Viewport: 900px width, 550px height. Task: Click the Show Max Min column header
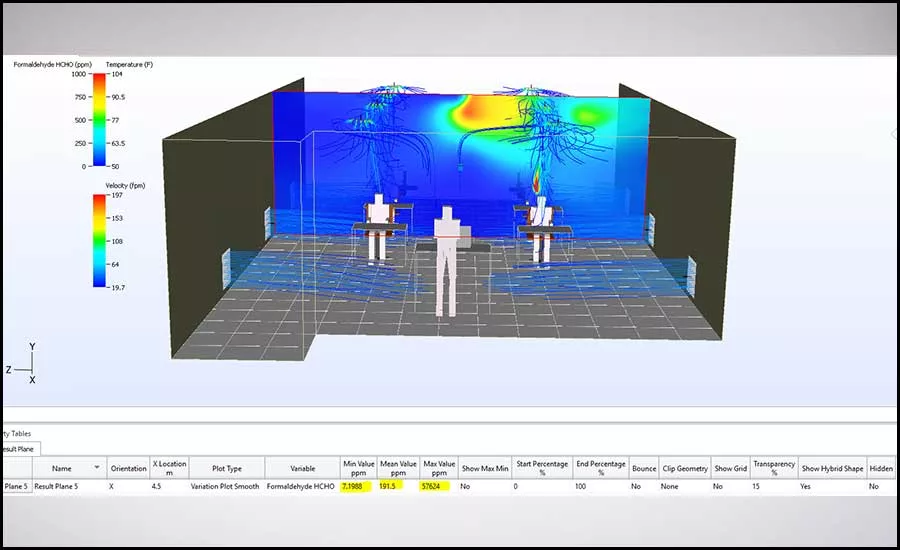pyautogui.click(x=485, y=468)
